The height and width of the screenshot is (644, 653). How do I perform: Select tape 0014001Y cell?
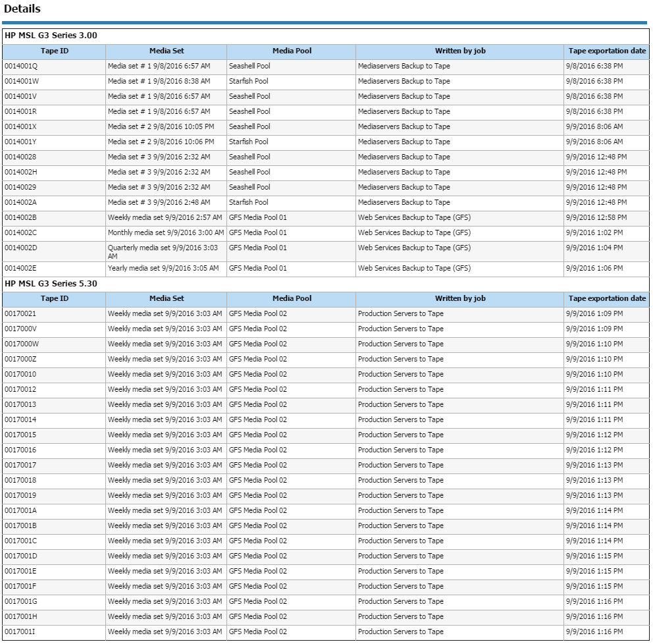click(54, 142)
